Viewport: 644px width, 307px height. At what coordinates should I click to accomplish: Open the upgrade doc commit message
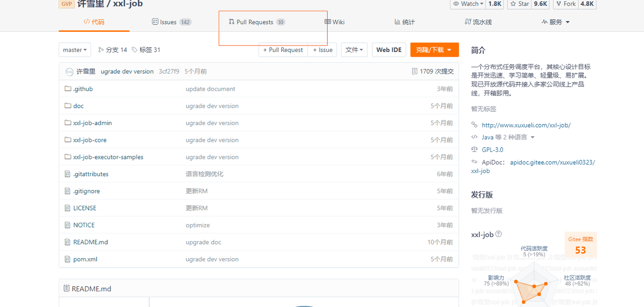point(203,242)
